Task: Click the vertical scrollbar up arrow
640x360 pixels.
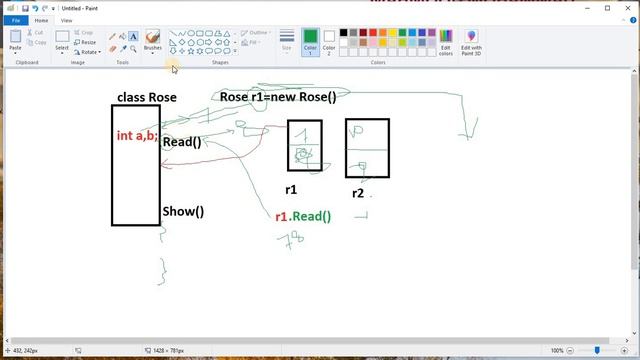Action: tap(634, 71)
